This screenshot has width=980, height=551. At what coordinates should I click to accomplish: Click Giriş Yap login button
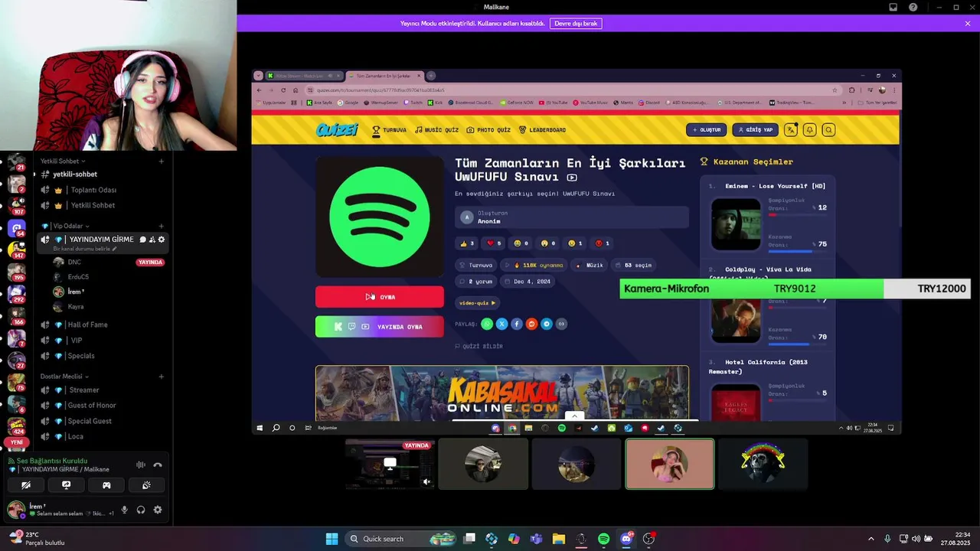[x=755, y=130]
